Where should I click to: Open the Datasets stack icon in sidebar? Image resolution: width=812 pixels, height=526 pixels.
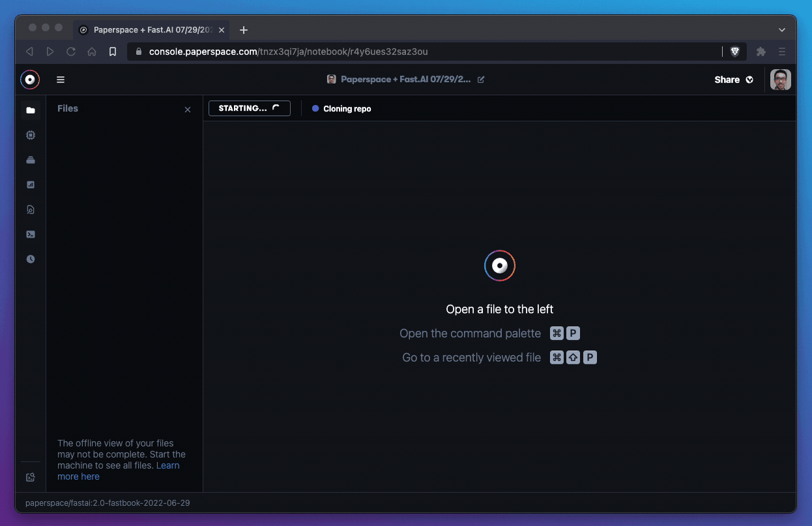[x=31, y=160]
